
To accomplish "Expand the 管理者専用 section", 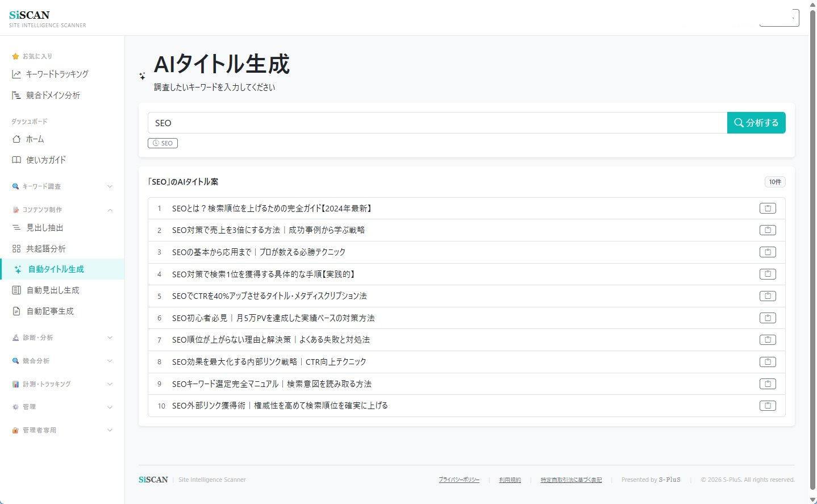I will point(62,430).
